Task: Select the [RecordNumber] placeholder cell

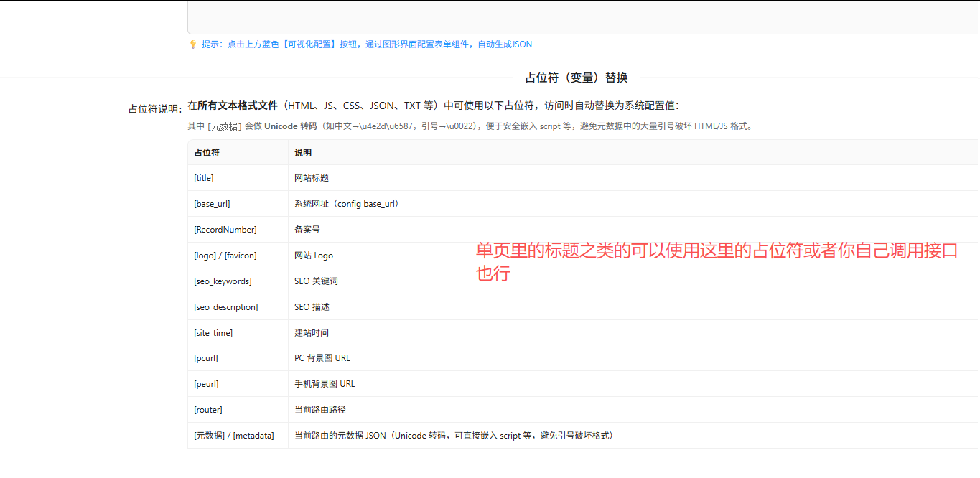Action: point(225,230)
